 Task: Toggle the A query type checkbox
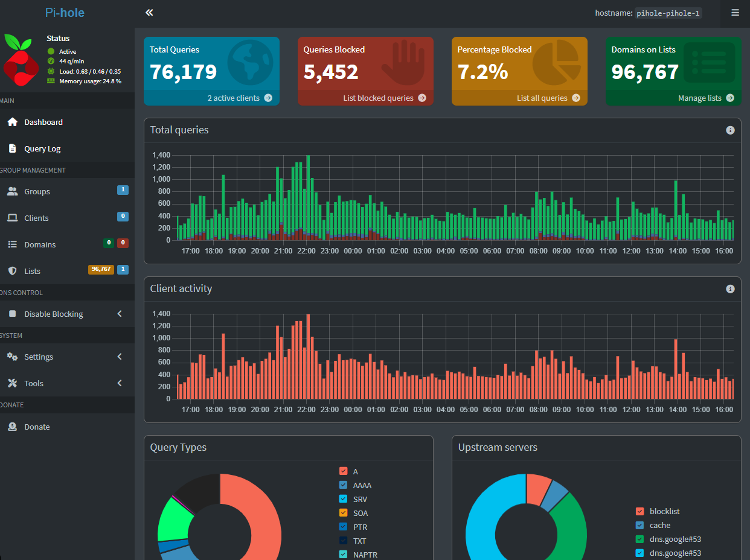coord(343,471)
